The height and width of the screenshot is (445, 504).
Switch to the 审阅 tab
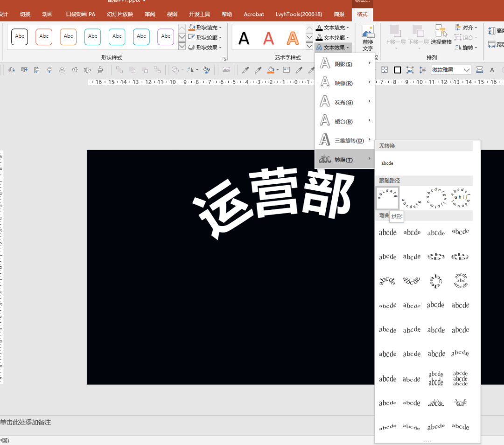pyautogui.click(x=150, y=14)
